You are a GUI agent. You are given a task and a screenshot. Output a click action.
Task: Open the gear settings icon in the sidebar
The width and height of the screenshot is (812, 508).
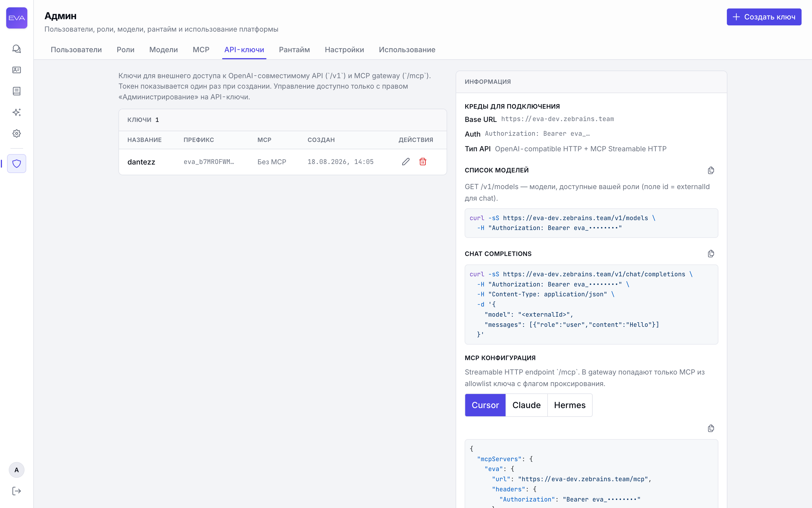coord(16,133)
